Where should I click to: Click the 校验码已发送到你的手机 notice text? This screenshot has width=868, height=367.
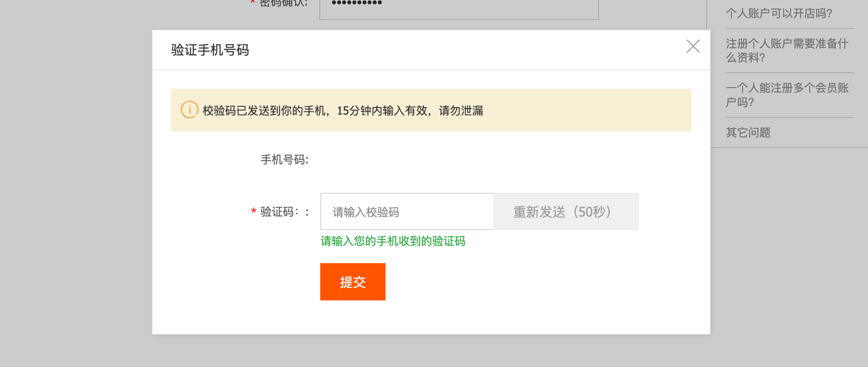pyautogui.click(x=343, y=110)
